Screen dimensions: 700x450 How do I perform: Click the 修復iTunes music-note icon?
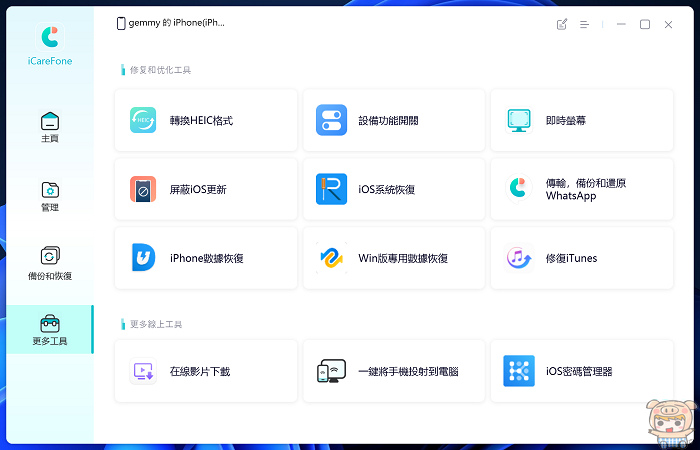[519, 258]
